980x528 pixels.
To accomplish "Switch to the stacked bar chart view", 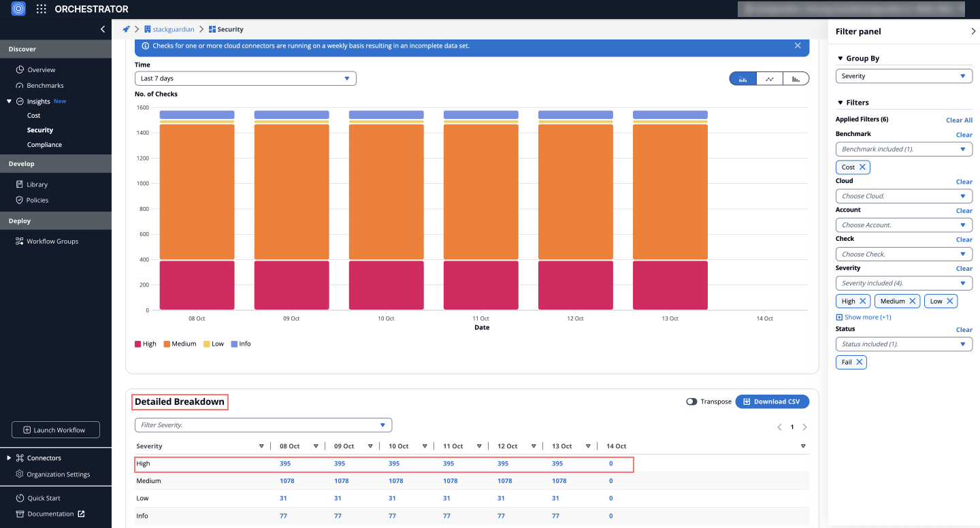I will (x=743, y=79).
